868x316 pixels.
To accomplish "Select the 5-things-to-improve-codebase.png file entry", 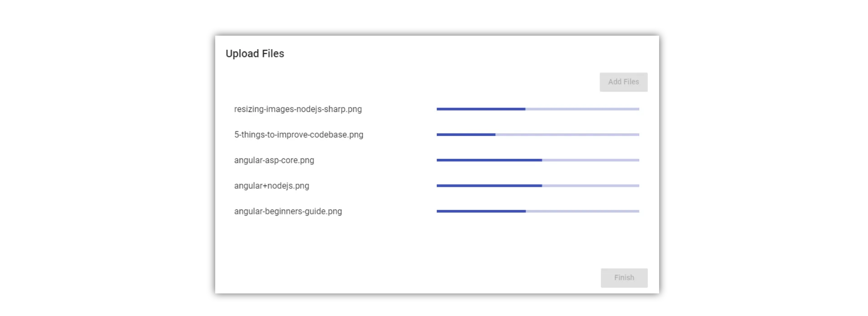I will tap(299, 135).
